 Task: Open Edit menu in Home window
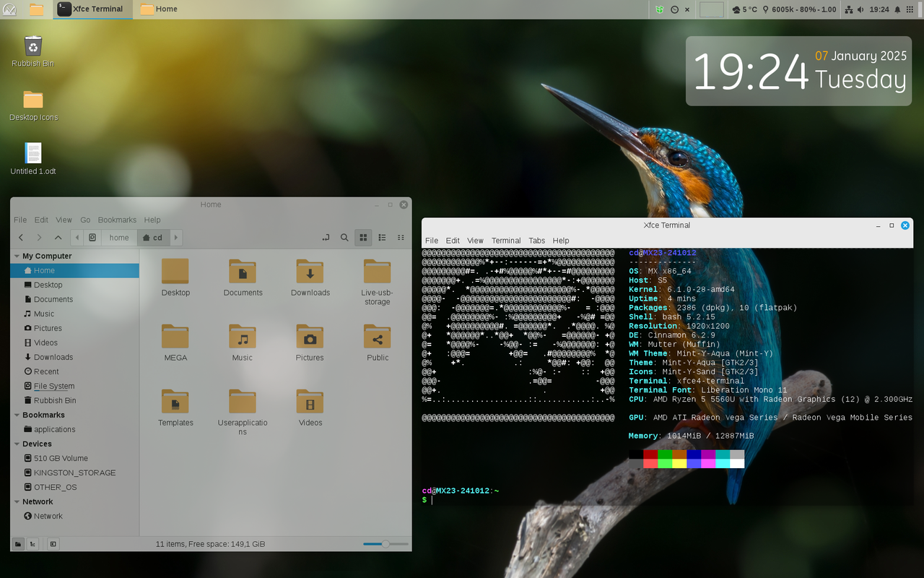pyautogui.click(x=41, y=220)
